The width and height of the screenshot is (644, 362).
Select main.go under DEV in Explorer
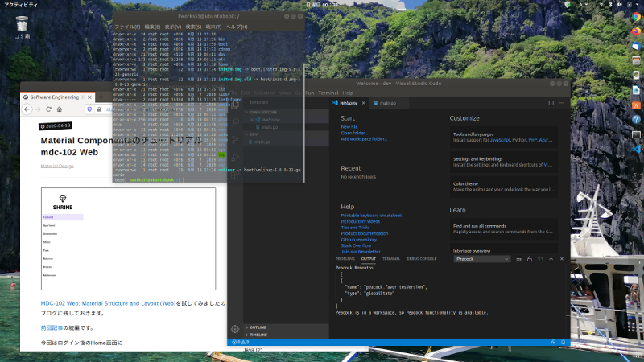tap(286, 142)
